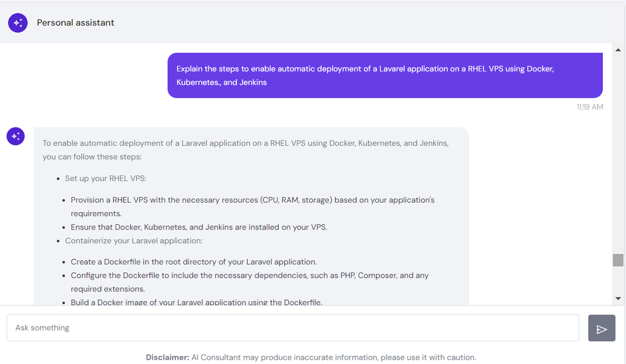The width and height of the screenshot is (626, 364).
Task: Send the message with the arrow button
Action: pos(602,328)
